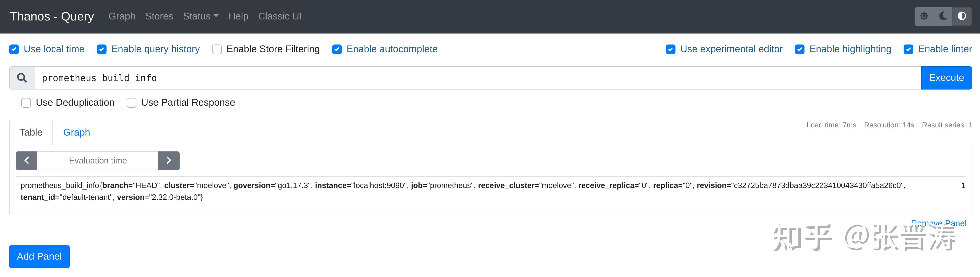Open Classic UI from navbar
The width and height of the screenshot is (980, 277).
(x=280, y=16)
